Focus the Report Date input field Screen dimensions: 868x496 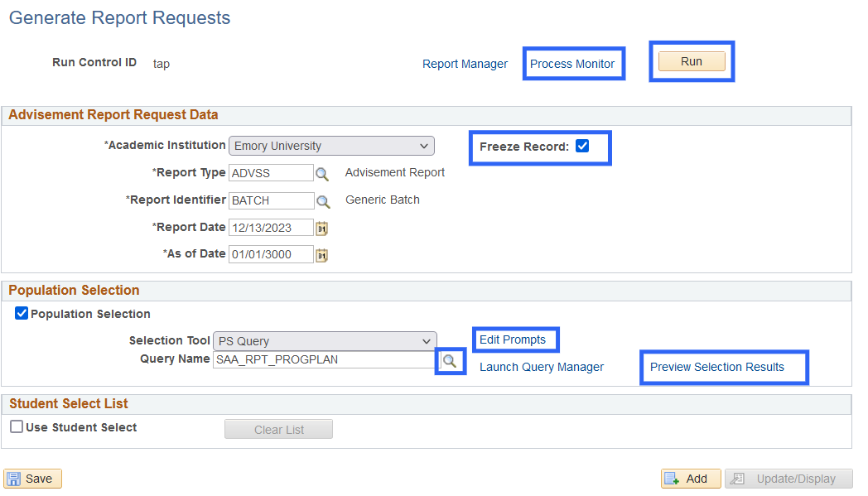(271, 228)
